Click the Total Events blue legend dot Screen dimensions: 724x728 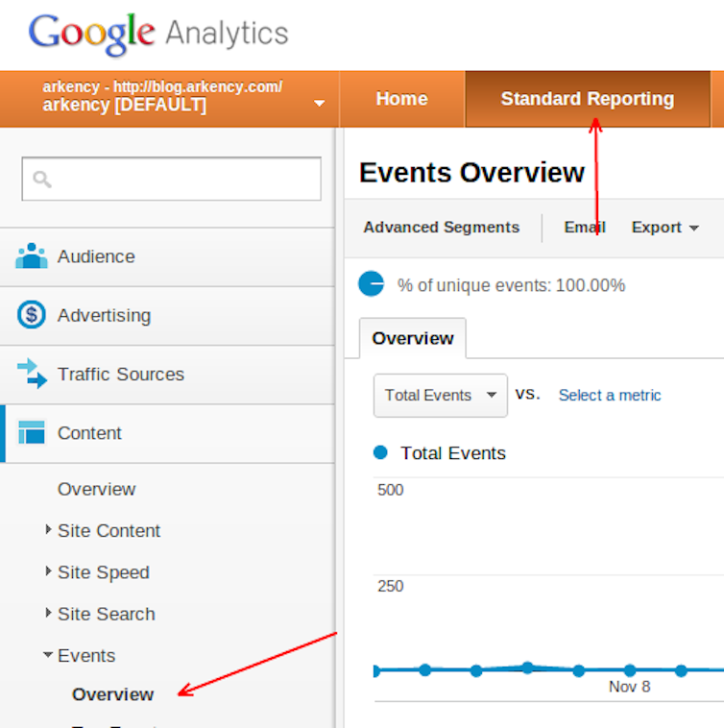pyautogui.click(x=380, y=452)
